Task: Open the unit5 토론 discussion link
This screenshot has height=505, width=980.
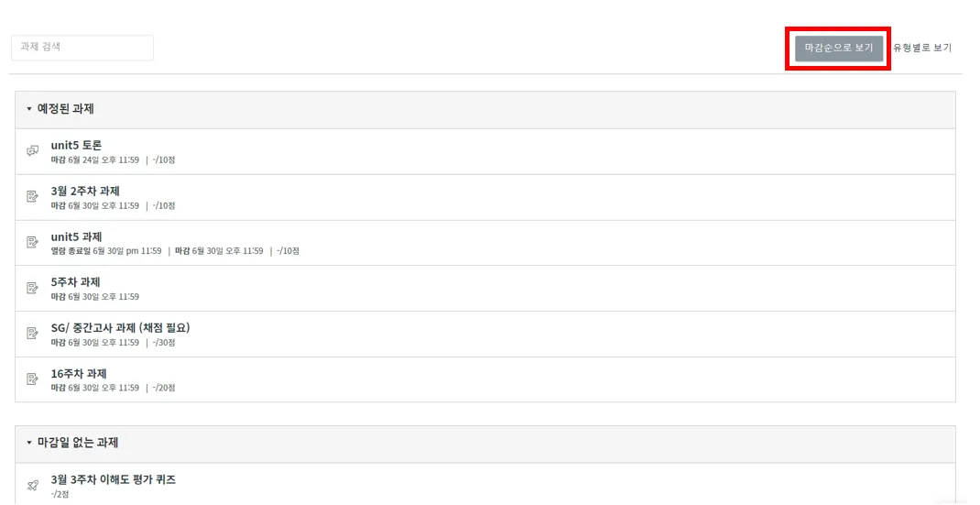Action: [x=77, y=145]
